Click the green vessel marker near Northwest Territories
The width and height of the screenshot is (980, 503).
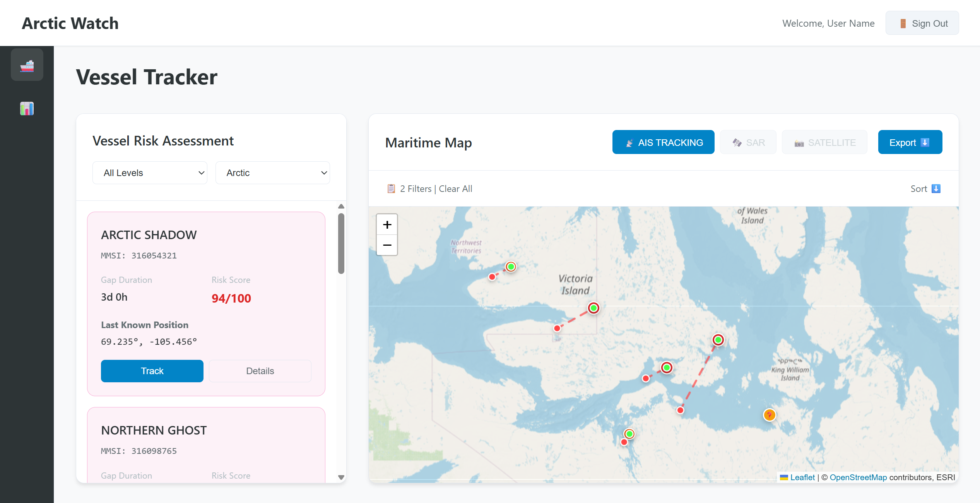coord(511,267)
